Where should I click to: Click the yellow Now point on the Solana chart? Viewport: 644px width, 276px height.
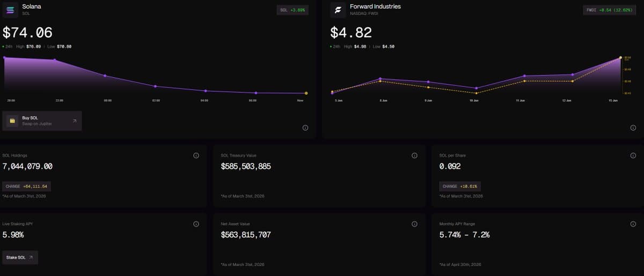(x=306, y=93)
